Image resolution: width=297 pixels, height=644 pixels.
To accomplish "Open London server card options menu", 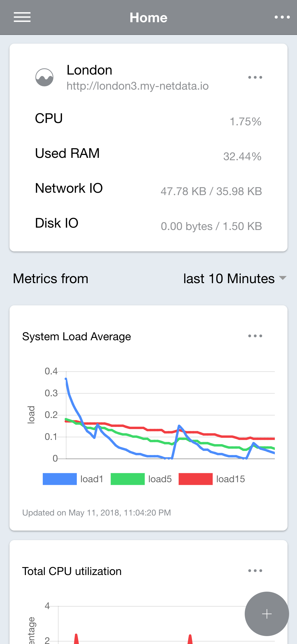I will click(x=255, y=77).
